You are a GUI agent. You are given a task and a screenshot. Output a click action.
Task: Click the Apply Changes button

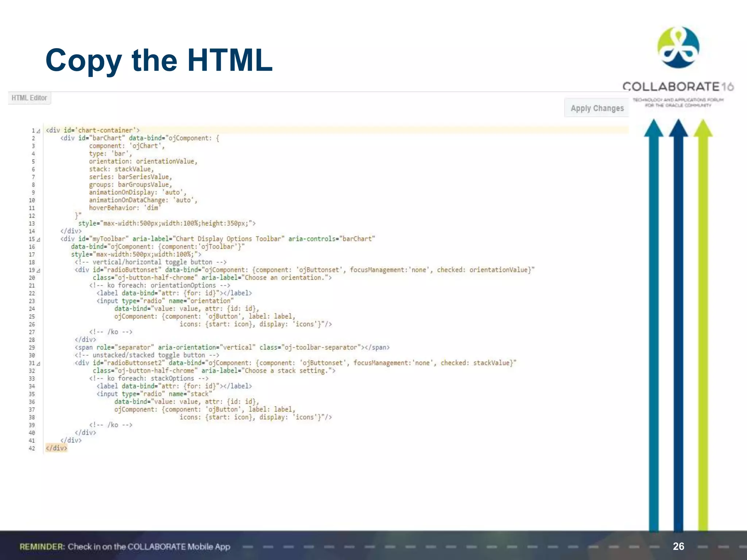597,108
